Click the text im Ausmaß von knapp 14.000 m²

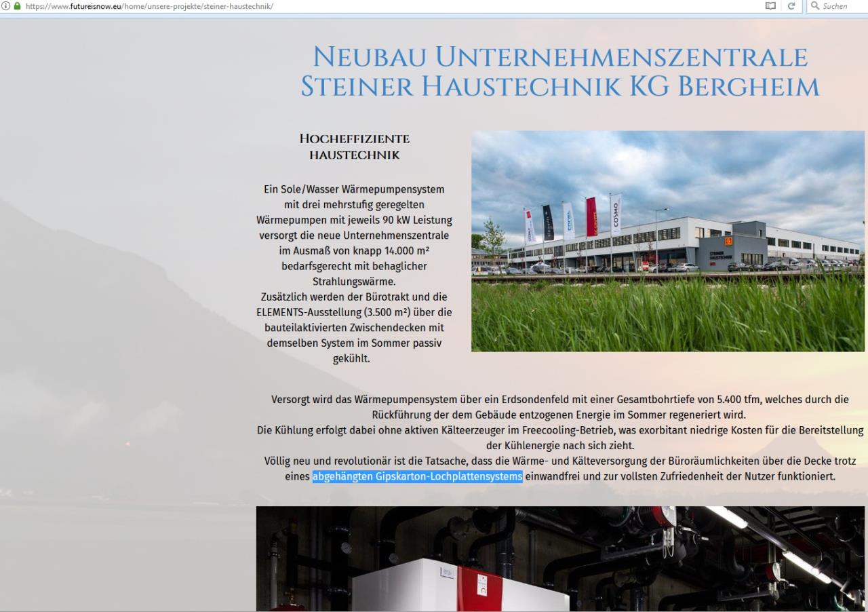pos(355,250)
